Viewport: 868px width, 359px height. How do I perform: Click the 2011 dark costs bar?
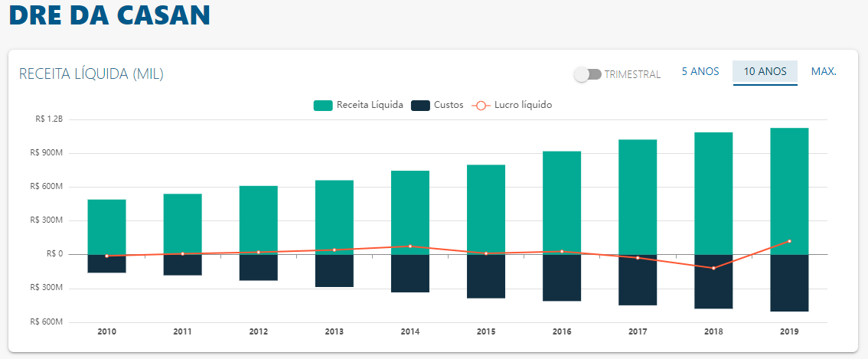click(183, 265)
